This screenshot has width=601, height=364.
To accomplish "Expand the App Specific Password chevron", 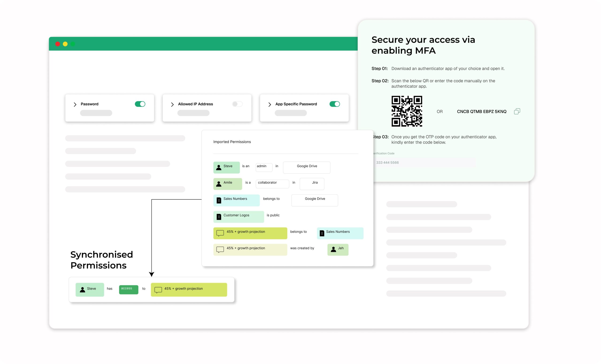I will pyautogui.click(x=270, y=105).
